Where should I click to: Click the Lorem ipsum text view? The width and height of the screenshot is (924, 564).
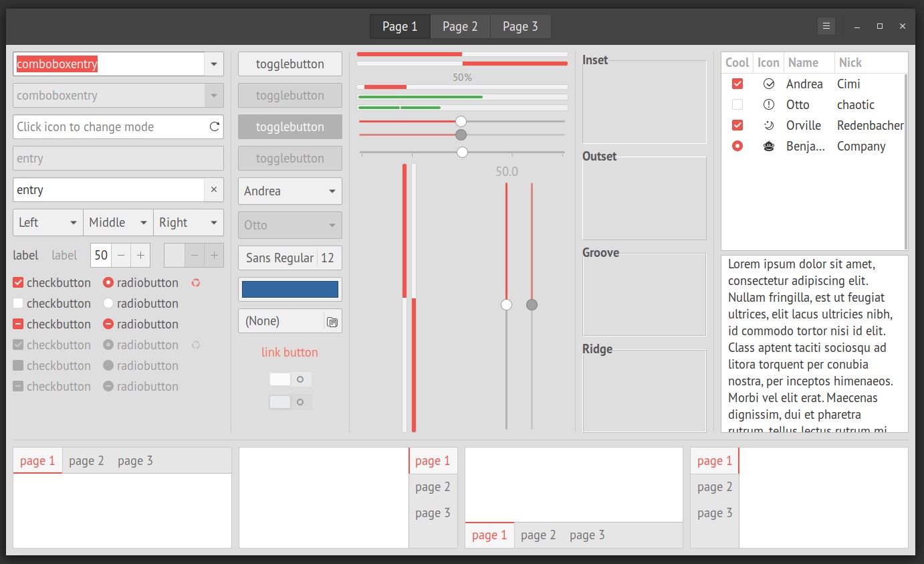click(x=814, y=344)
